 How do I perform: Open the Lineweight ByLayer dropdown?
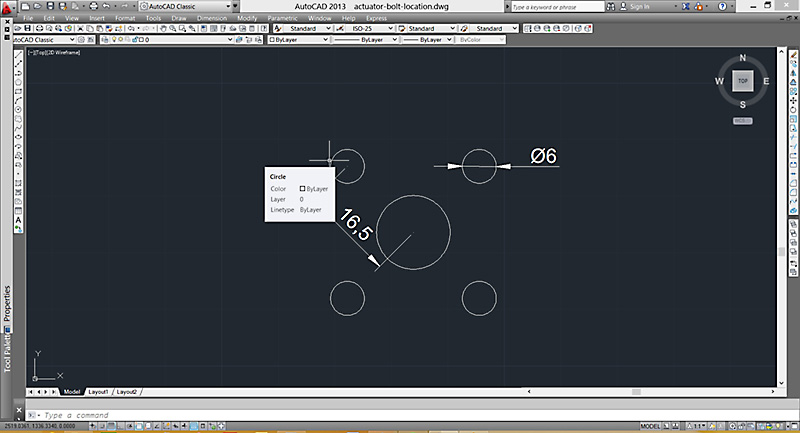(x=449, y=40)
